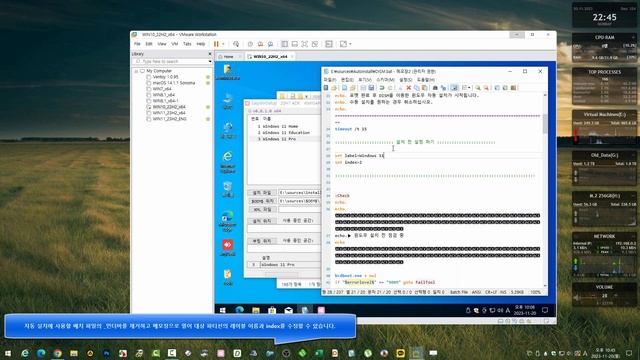The image size is (640, 360).
Task: Click the VMware pause VM button
Action: [216, 44]
